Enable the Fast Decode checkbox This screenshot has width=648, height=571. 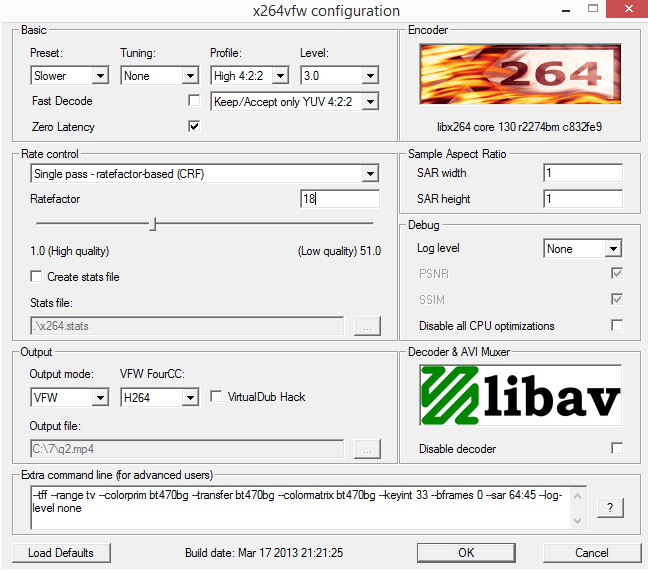[194, 100]
